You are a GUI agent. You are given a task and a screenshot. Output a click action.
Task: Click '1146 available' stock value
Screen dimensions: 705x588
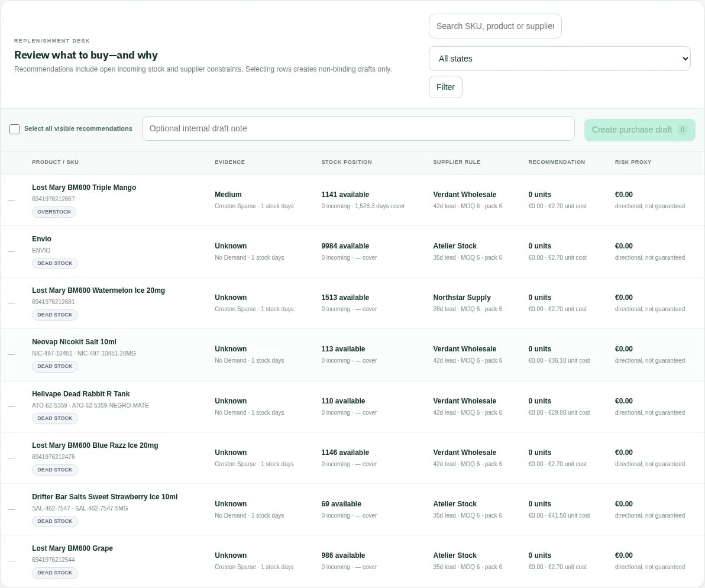345,453
